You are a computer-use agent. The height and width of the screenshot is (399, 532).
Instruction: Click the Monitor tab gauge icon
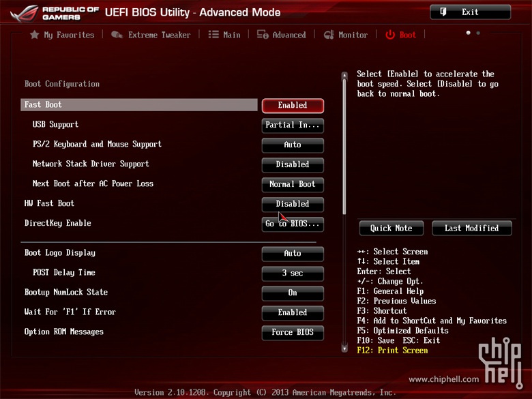[329, 35]
